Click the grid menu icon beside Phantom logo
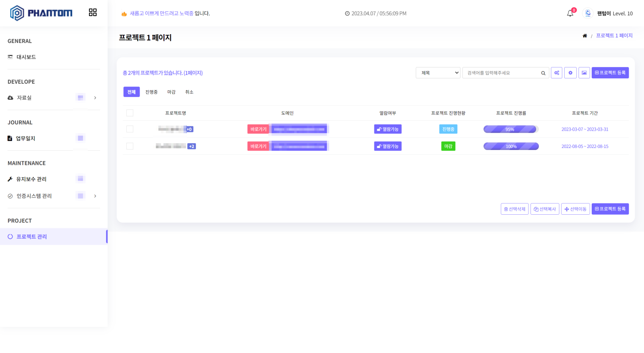The image size is (644, 353). pyautogui.click(x=93, y=12)
